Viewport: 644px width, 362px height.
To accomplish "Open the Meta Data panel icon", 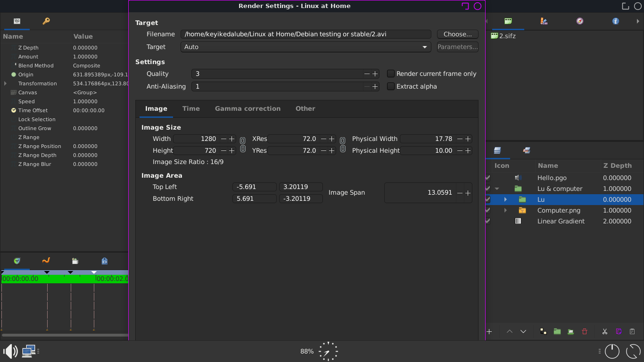I will pyautogui.click(x=104, y=261).
